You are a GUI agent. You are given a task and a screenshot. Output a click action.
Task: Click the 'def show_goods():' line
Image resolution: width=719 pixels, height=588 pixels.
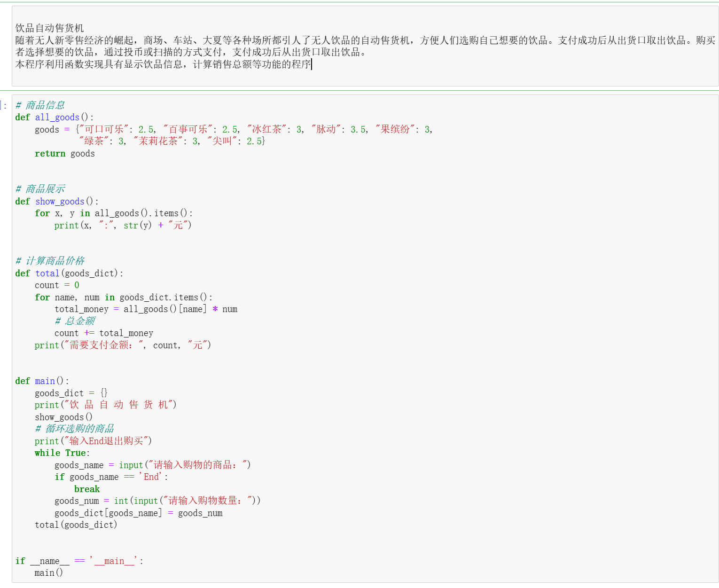[x=57, y=201]
